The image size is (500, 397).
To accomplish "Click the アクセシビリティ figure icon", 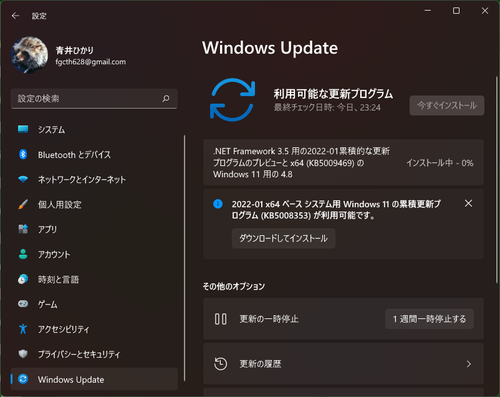I will tap(23, 329).
